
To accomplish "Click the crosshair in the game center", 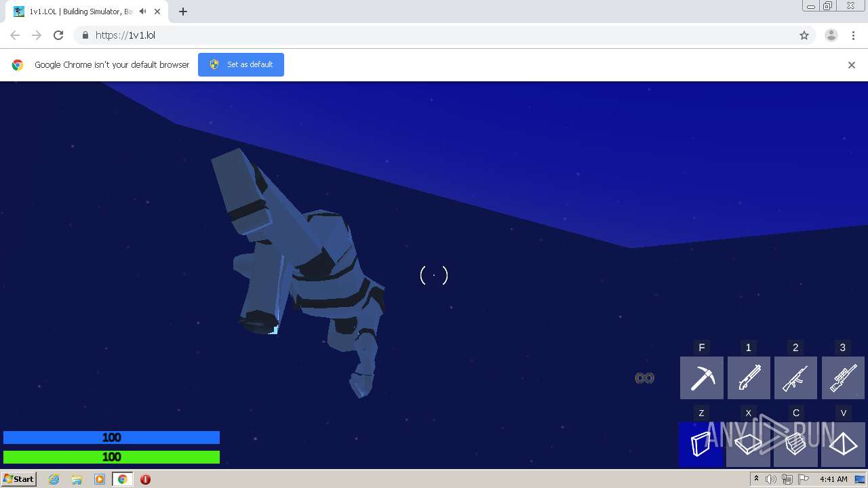I will (x=434, y=275).
